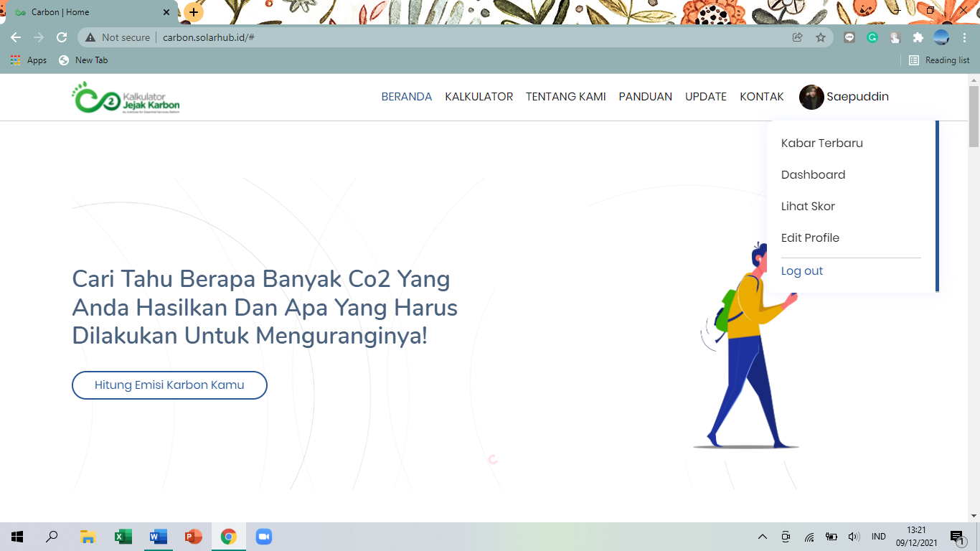Open UPDATE menu item
This screenshot has height=551, width=980.
706,97
